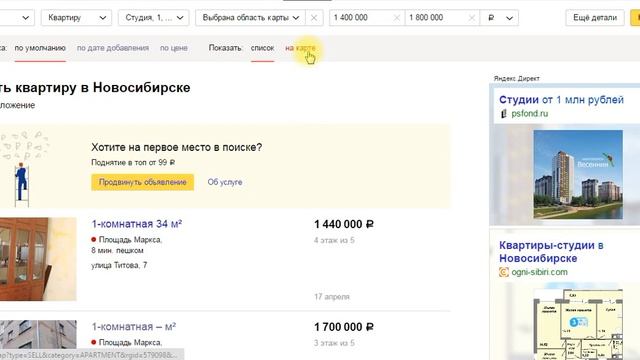The width and height of the screenshot is (640, 360).
Task: Select price 1 440 000 ₽
Action: pos(344,224)
